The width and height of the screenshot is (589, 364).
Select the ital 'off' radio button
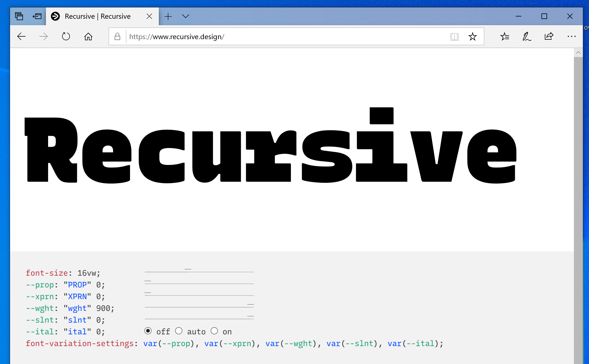tap(148, 331)
